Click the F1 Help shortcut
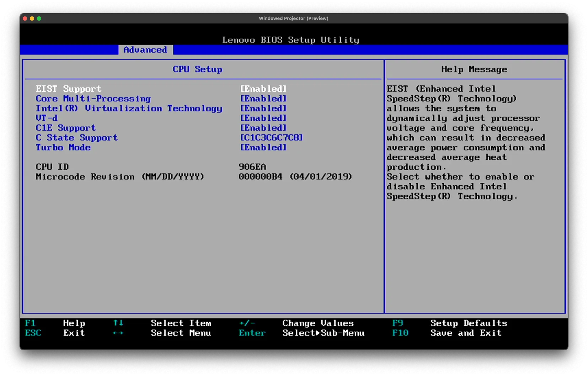 tap(55, 323)
